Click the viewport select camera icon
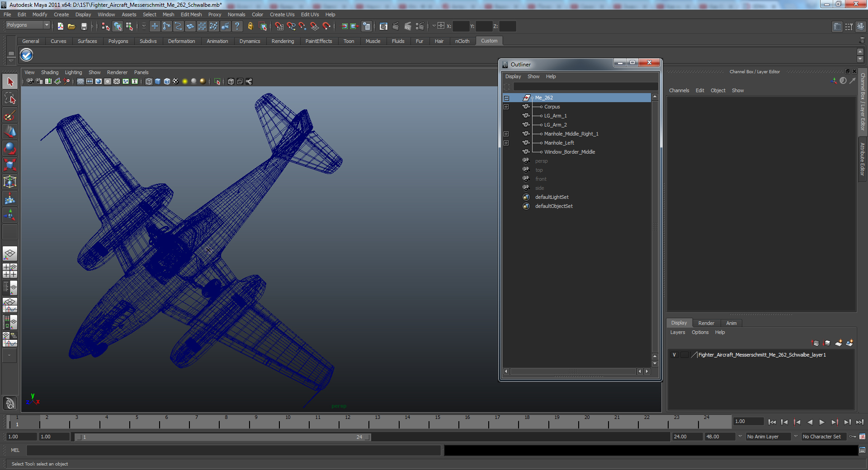The width and height of the screenshot is (868, 470). [x=30, y=81]
